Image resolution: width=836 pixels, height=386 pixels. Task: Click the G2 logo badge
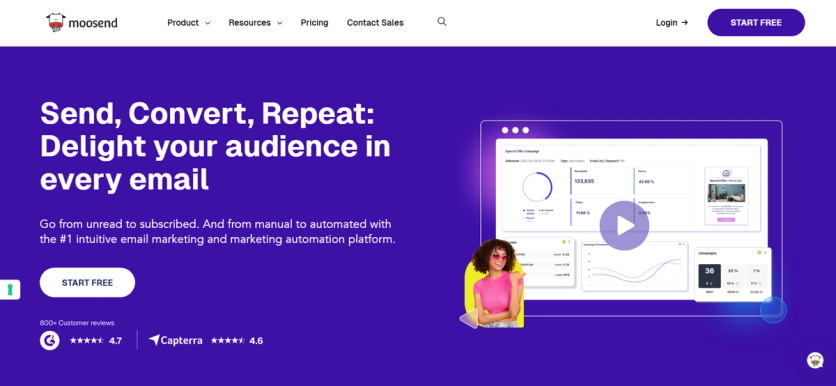tap(50, 340)
